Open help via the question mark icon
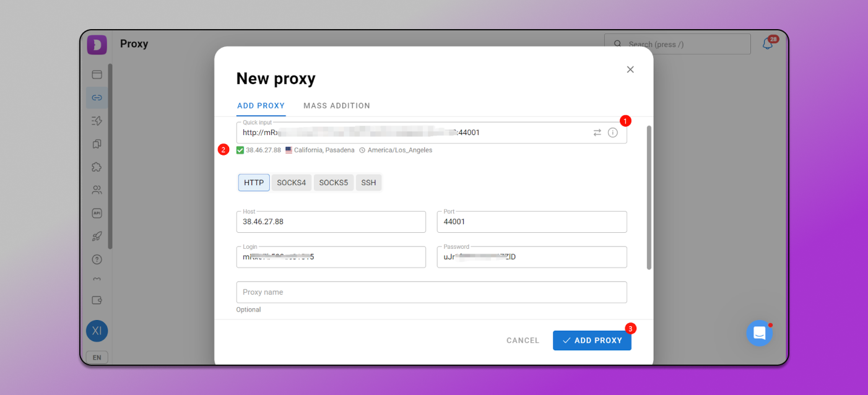This screenshot has height=395, width=868. click(97, 259)
